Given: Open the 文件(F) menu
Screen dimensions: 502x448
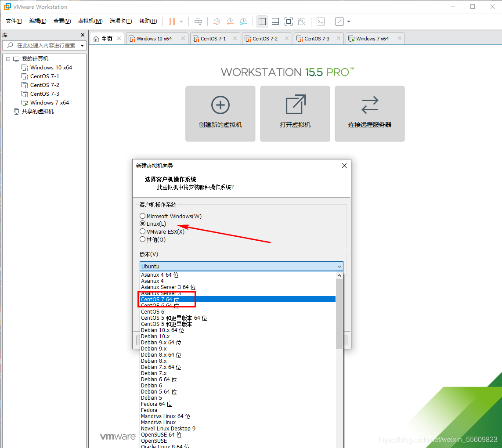Looking at the screenshot, I should pyautogui.click(x=14, y=21).
